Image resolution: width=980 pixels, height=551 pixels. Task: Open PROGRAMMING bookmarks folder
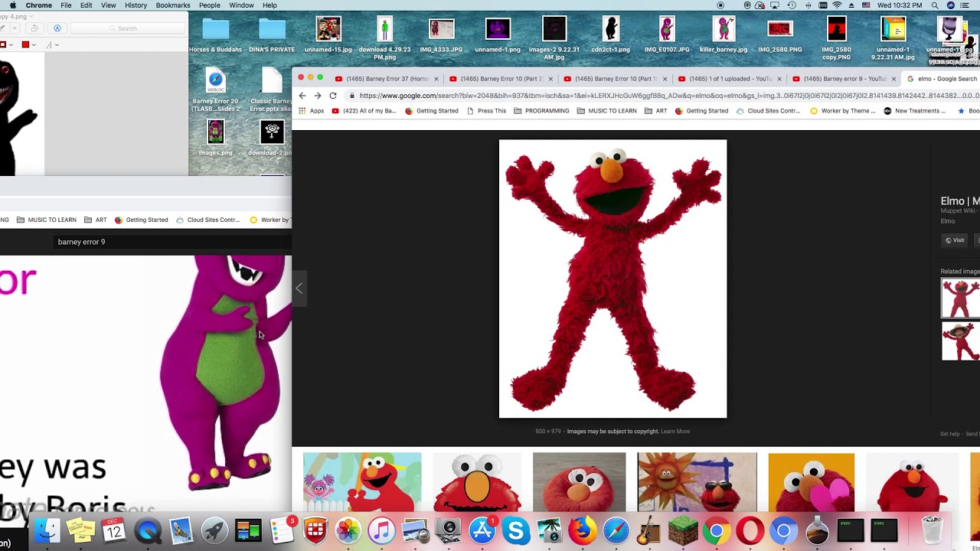(541, 111)
